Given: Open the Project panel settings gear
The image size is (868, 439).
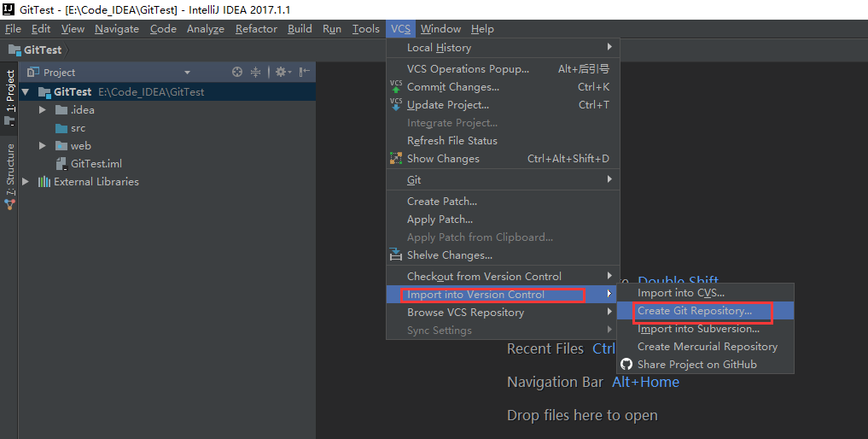Looking at the screenshot, I should coord(283,72).
